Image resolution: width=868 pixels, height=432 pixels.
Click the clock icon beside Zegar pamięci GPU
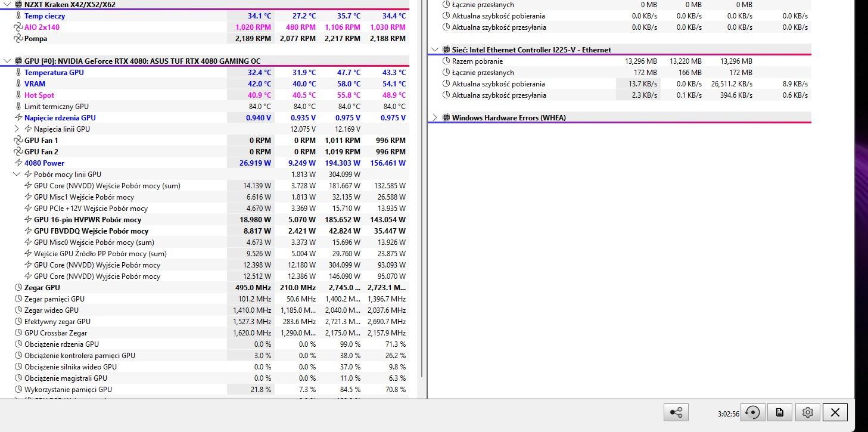tap(18, 299)
